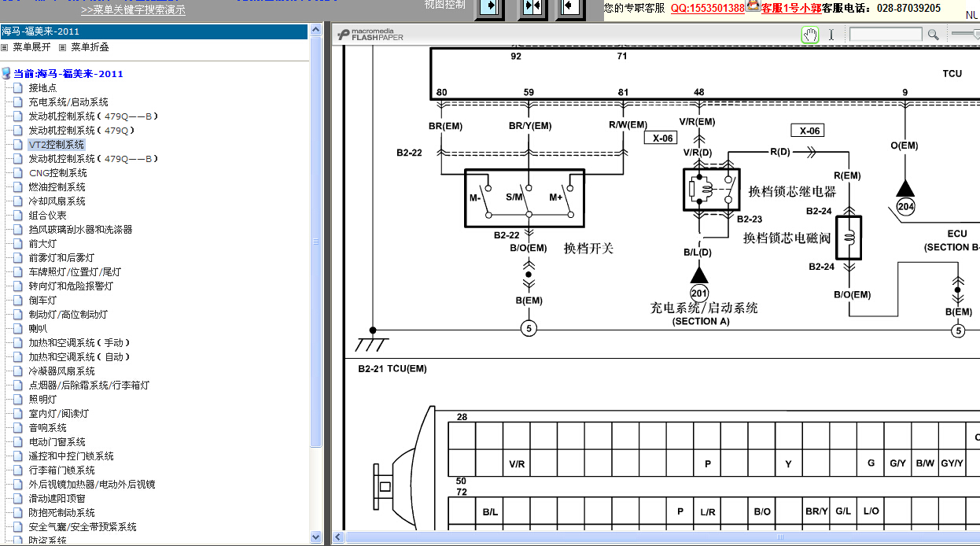Click the page icon beside 冷却风扇系统
The height and width of the screenshot is (546, 980).
18,201
